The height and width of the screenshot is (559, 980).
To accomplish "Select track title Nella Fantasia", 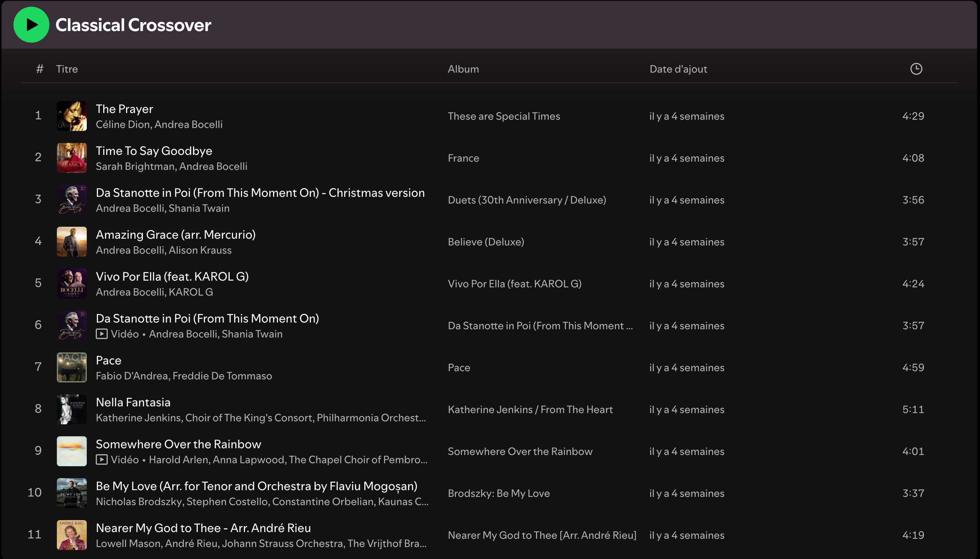I will pyautogui.click(x=133, y=402).
